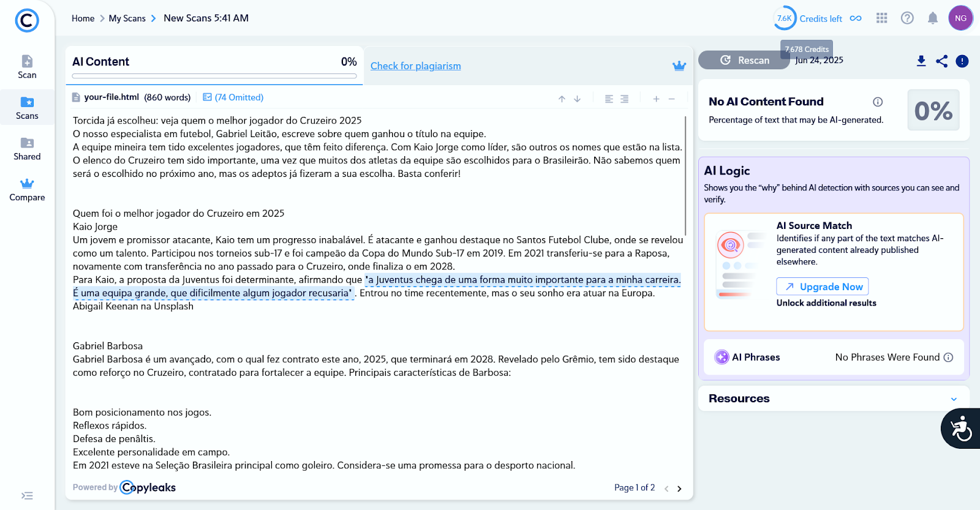Select the AI Content tab
This screenshot has height=510, width=980.
tap(214, 65)
